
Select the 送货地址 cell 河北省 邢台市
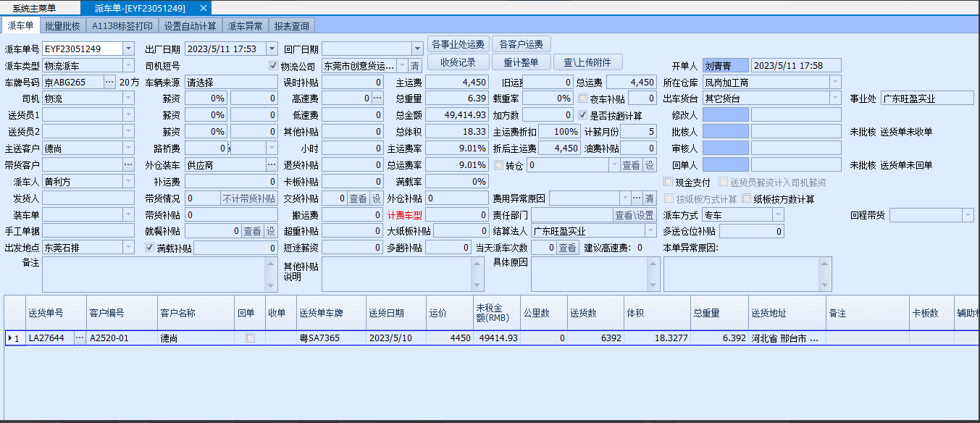click(787, 338)
